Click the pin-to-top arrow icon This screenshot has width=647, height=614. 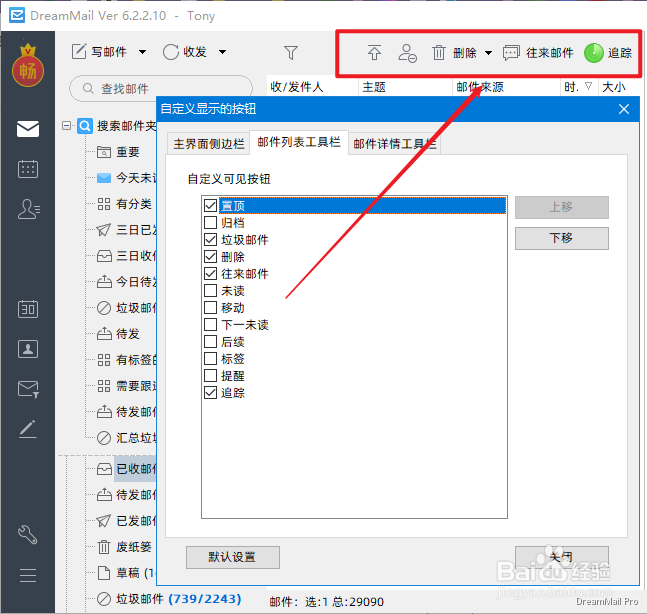(x=374, y=52)
